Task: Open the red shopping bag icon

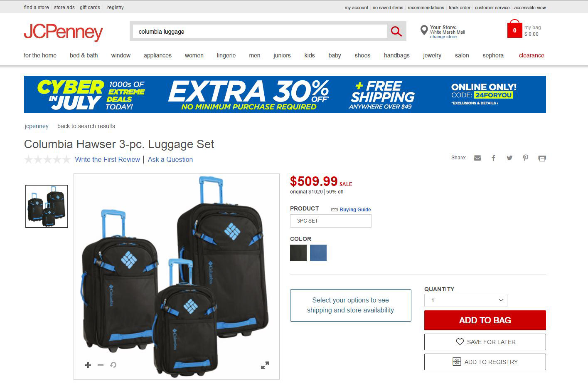Action: [x=514, y=29]
